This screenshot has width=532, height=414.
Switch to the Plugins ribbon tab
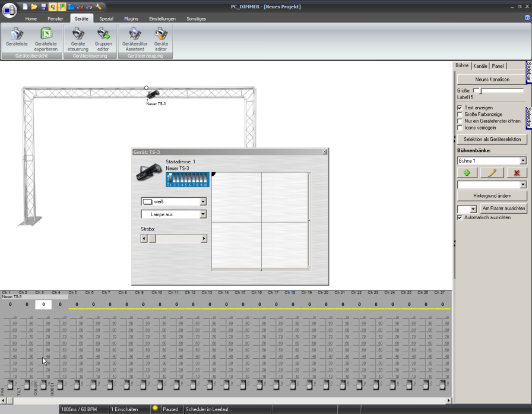coord(131,18)
